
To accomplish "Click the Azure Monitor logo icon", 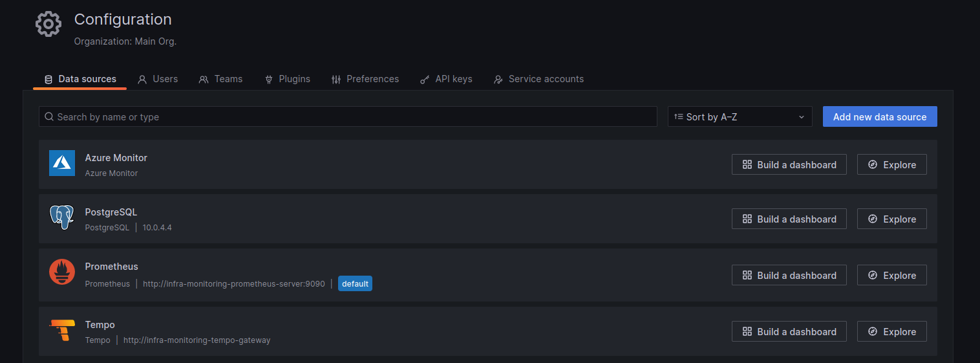I will tap(62, 163).
